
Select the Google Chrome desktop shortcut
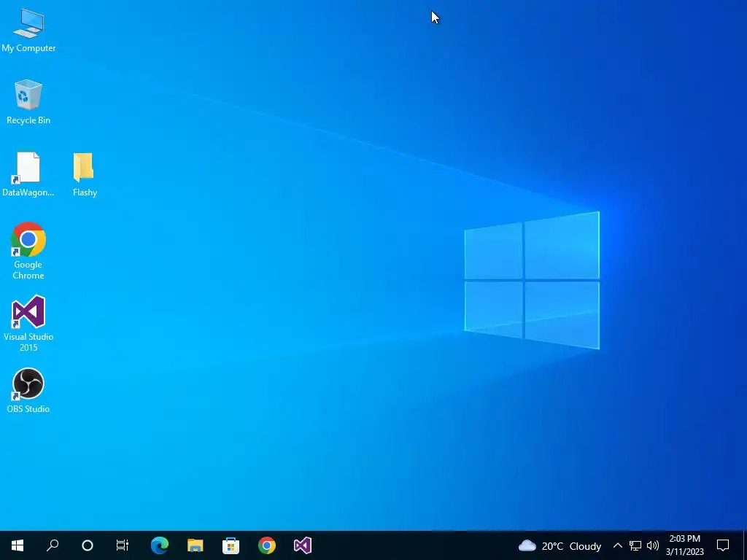(x=28, y=251)
